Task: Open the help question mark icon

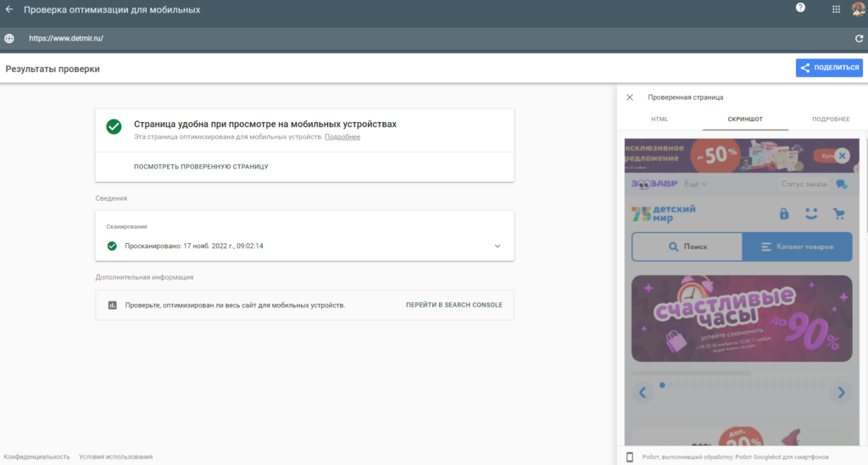Action: point(800,8)
